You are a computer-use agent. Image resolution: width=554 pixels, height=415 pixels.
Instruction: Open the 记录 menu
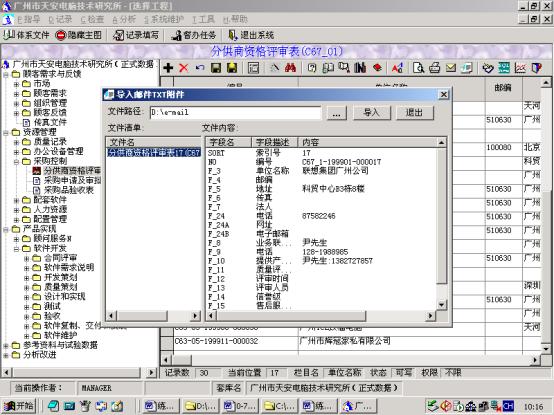(60, 19)
